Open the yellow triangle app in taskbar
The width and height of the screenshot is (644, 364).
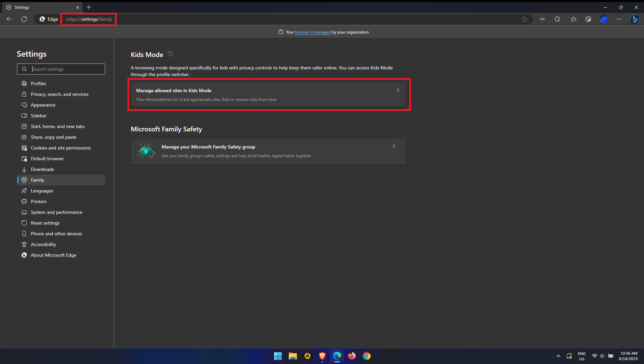click(x=307, y=356)
